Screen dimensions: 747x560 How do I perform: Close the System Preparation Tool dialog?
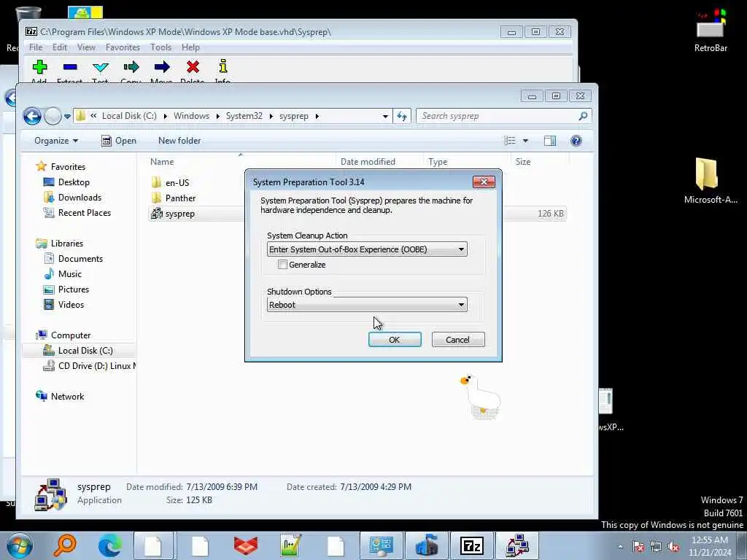tap(484, 182)
